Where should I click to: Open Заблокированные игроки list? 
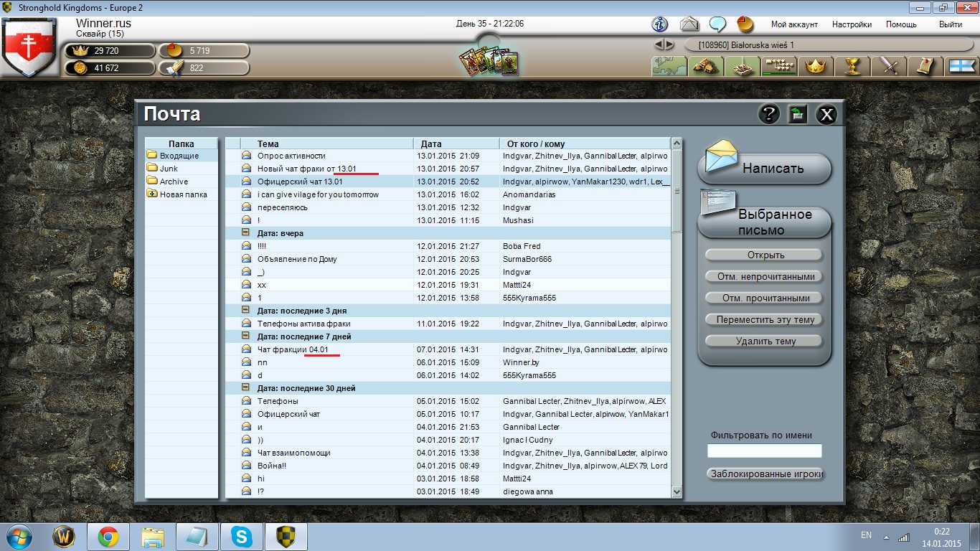(x=765, y=474)
